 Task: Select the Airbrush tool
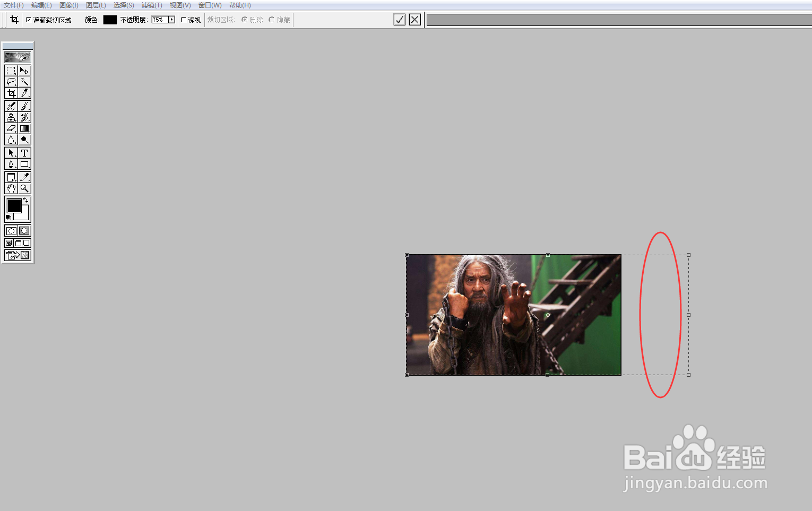11,106
